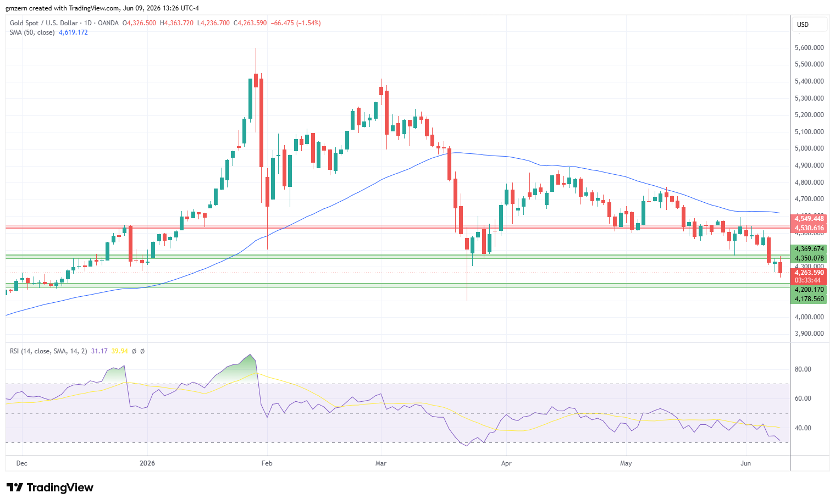Select the RSI value 31.17
Viewport: 835px width, 504px height.
99,351
